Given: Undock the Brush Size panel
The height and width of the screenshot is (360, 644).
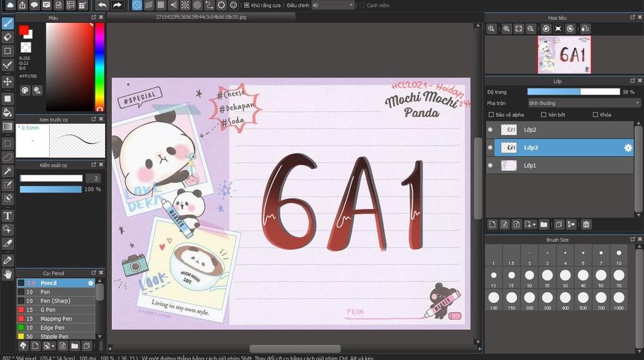Looking at the screenshot, I should tap(633, 239).
